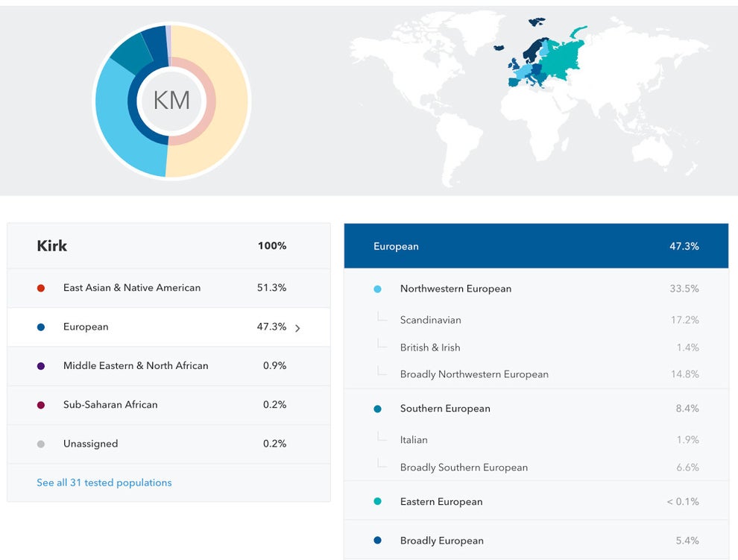738x560 pixels.
Task: Click the Unassigned ancestry row
Action: click(168, 444)
